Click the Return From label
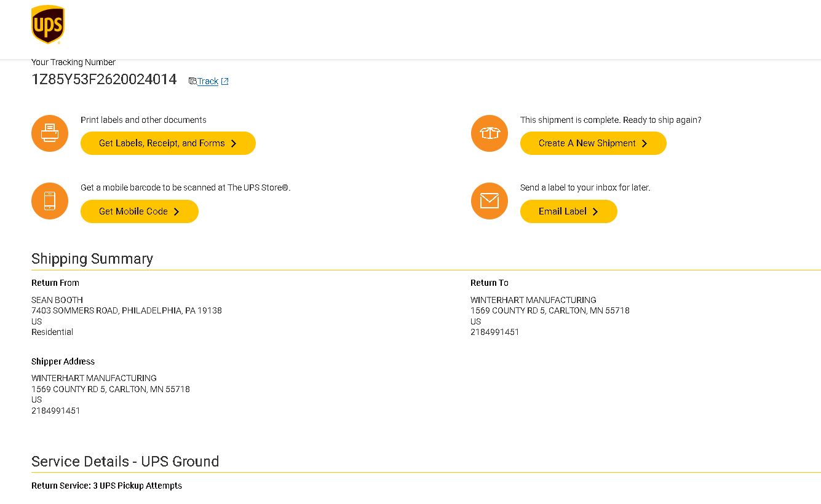This screenshot has width=821, height=504. (x=55, y=283)
